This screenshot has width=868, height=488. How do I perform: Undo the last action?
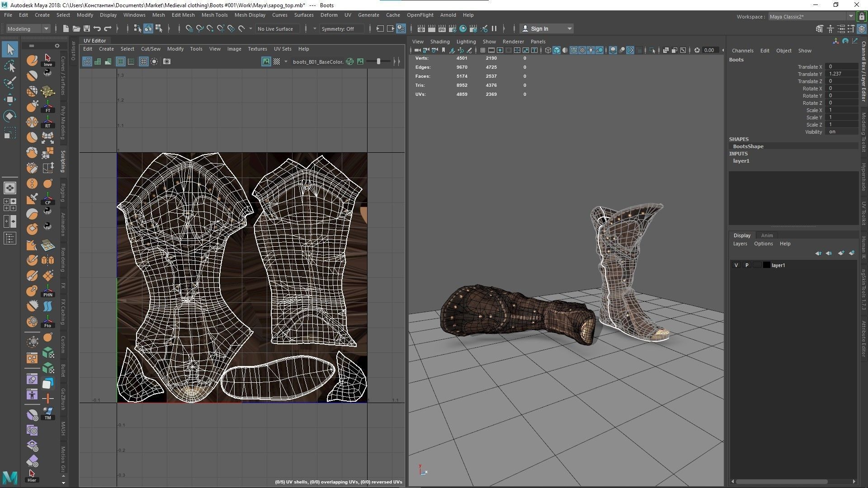97,28
